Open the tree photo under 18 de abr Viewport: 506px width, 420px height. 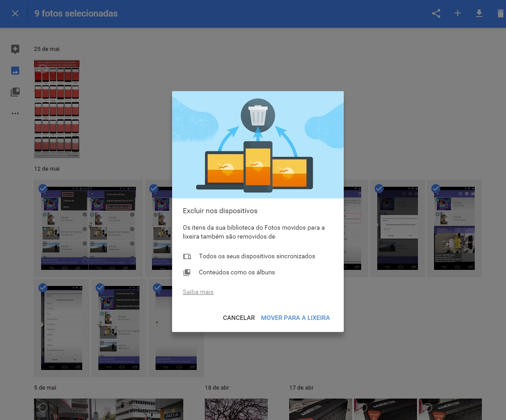236,409
